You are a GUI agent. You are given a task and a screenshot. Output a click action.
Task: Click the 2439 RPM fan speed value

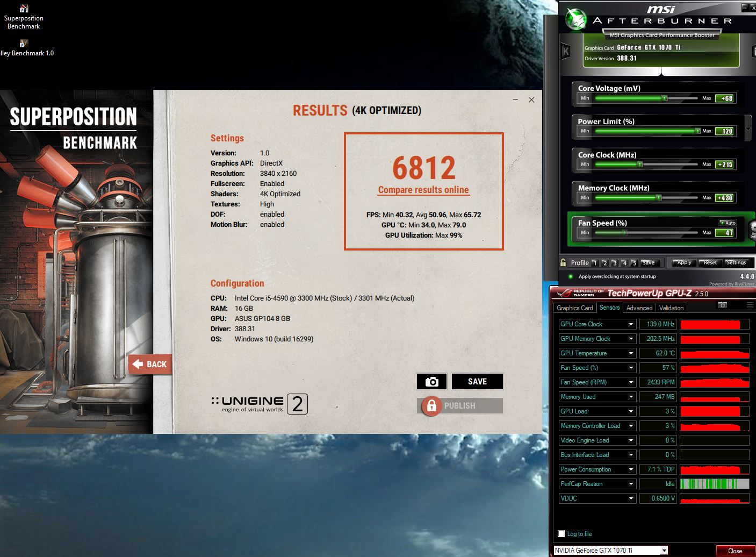658,382
